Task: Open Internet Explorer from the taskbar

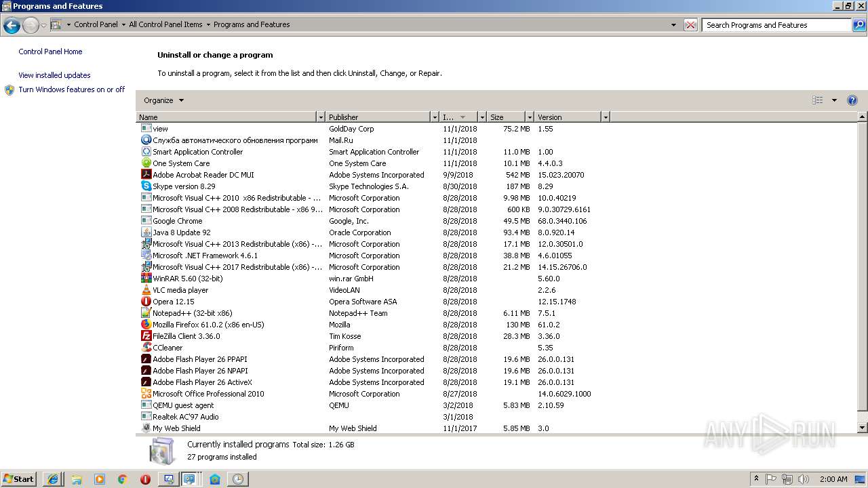Action: coord(53,479)
